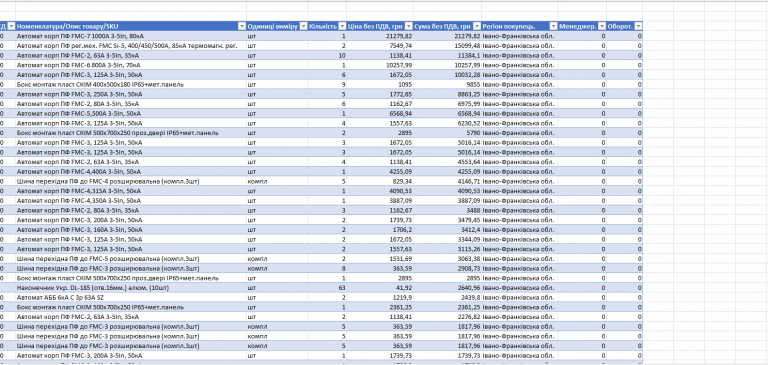Click the price cell 1095
Image resolution: width=768 pixels, height=365 pixels.
[380, 85]
